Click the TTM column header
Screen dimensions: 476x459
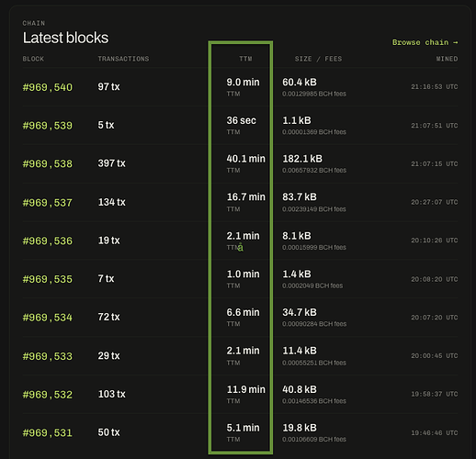pyautogui.click(x=245, y=59)
